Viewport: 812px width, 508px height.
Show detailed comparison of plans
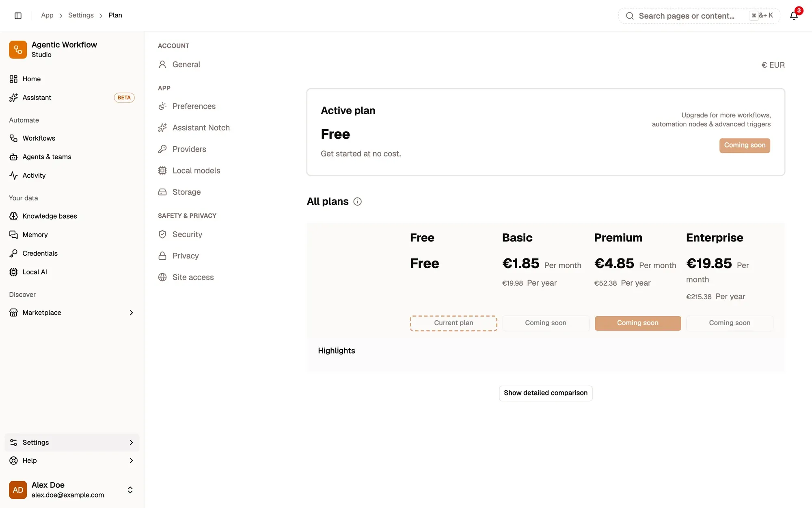click(546, 393)
